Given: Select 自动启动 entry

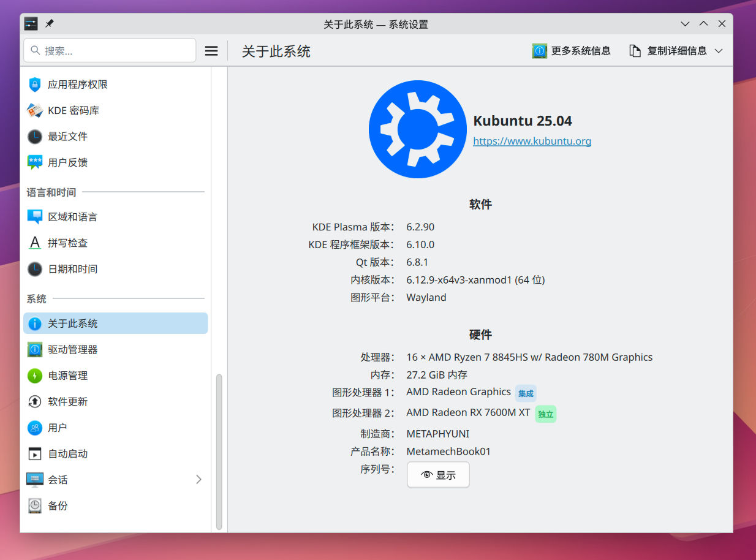Looking at the screenshot, I should point(116,454).
